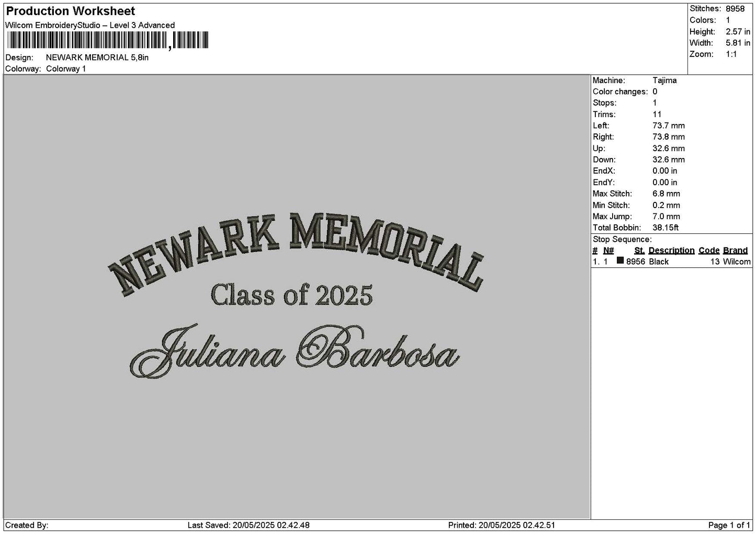
Task: Select the 'Black' thread description
Action: [x=659, y=262]
